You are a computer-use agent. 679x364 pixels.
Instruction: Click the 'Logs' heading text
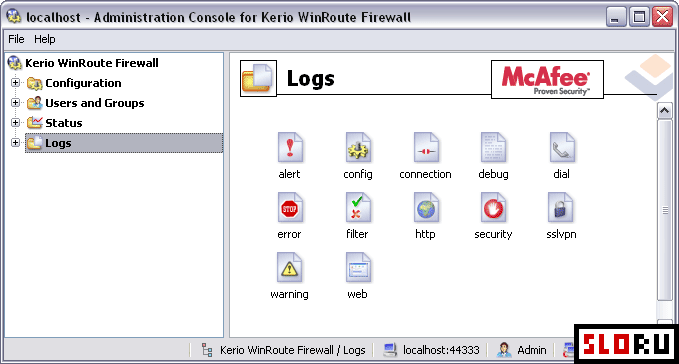[310, 79]
